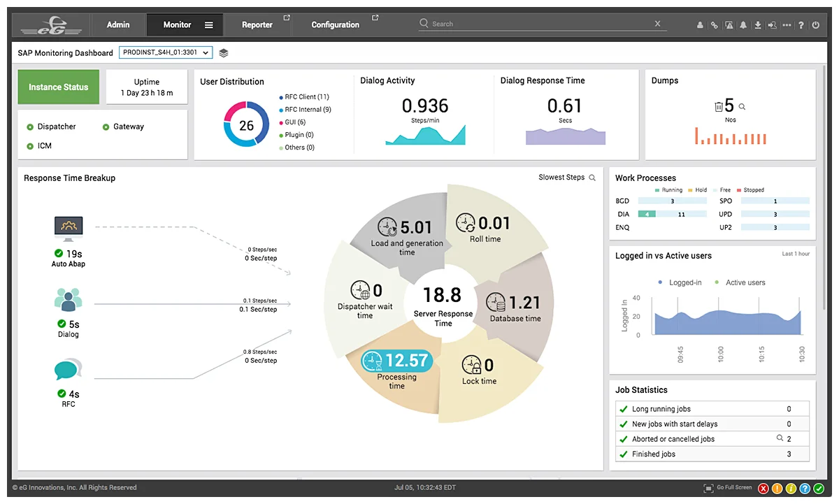The image size is (839, 504).
Task: Click the Finished jobs row
Action: 712,454
